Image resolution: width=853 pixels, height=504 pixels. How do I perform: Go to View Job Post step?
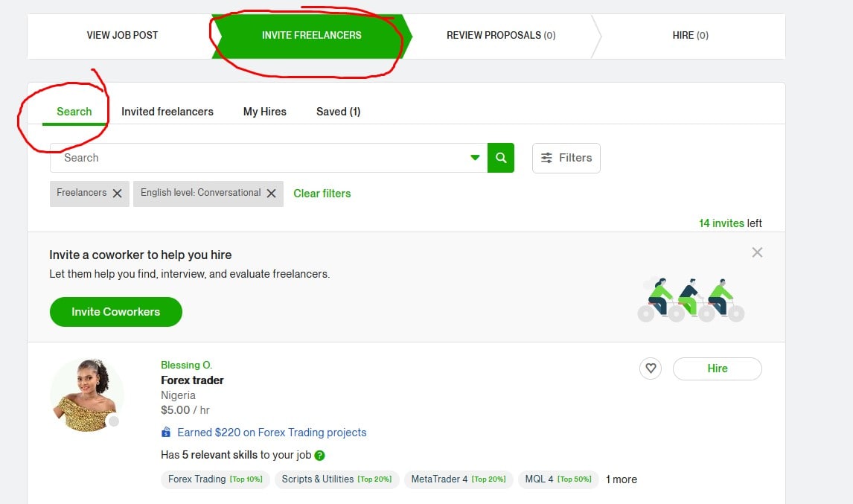coord(122,36)
